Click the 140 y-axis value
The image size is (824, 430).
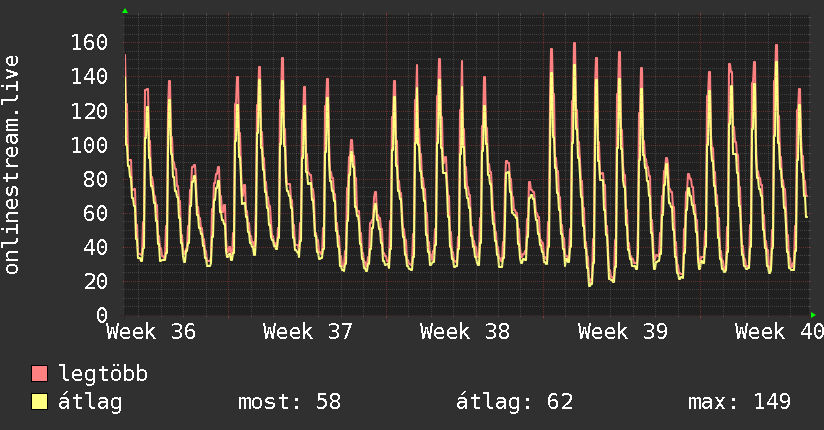[89, 77]
